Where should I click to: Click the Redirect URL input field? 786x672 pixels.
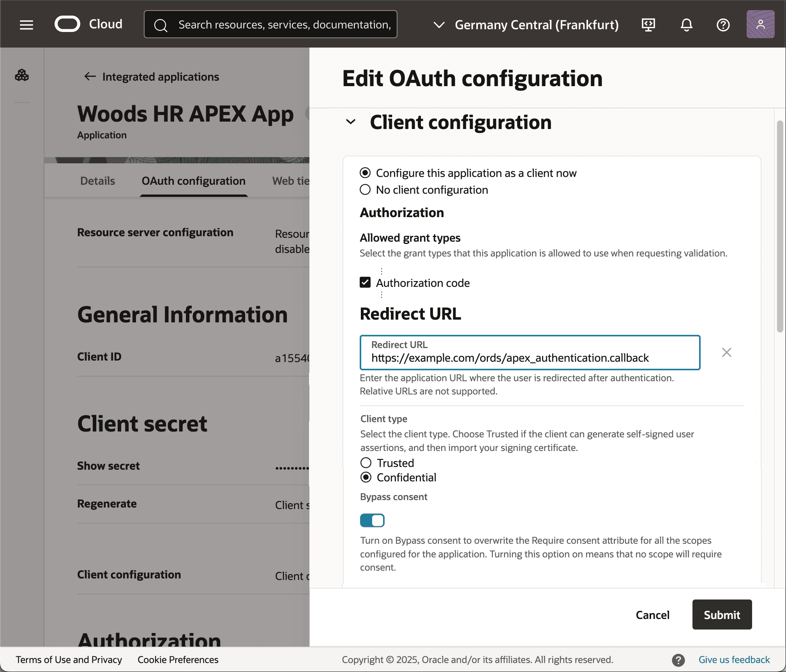click(x=530, y=352)
